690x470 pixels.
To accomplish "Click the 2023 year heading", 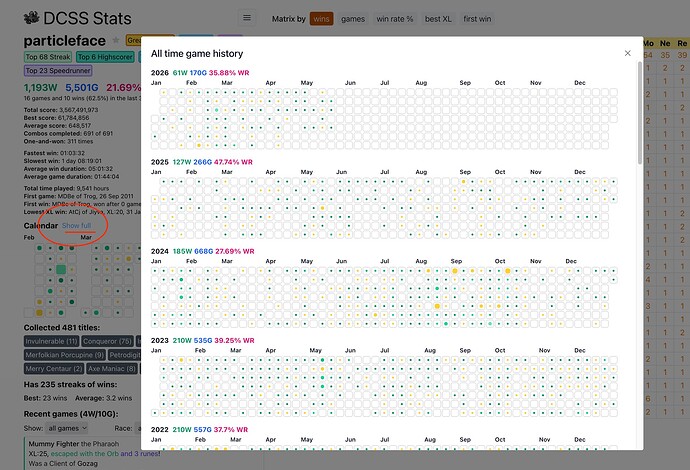I will [x=159, y=341].
